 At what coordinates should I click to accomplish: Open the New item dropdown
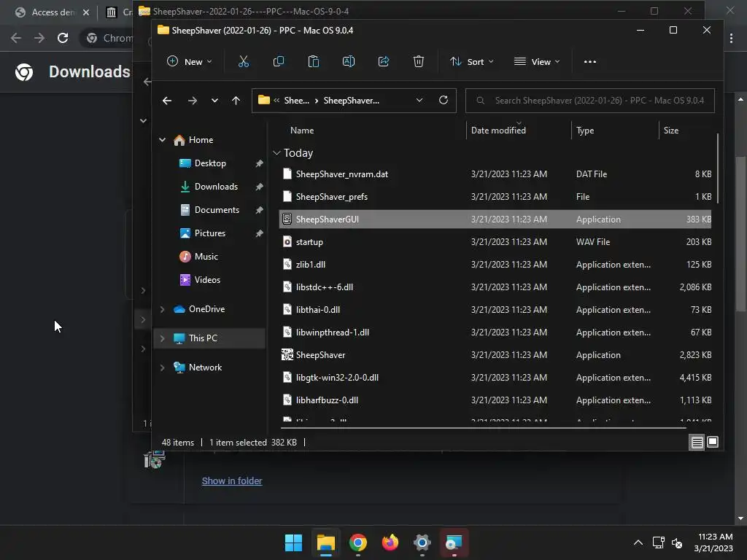pos(190,61)
